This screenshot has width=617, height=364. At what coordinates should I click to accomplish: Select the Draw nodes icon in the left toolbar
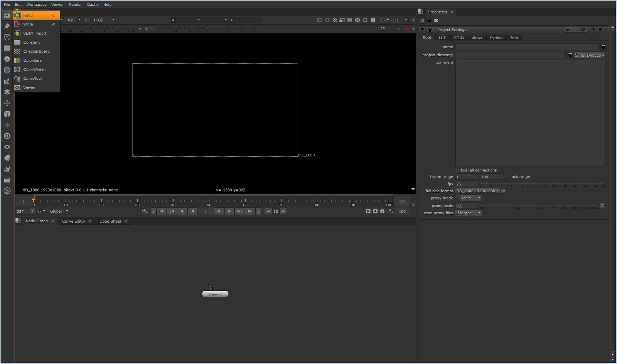(7, 26)
